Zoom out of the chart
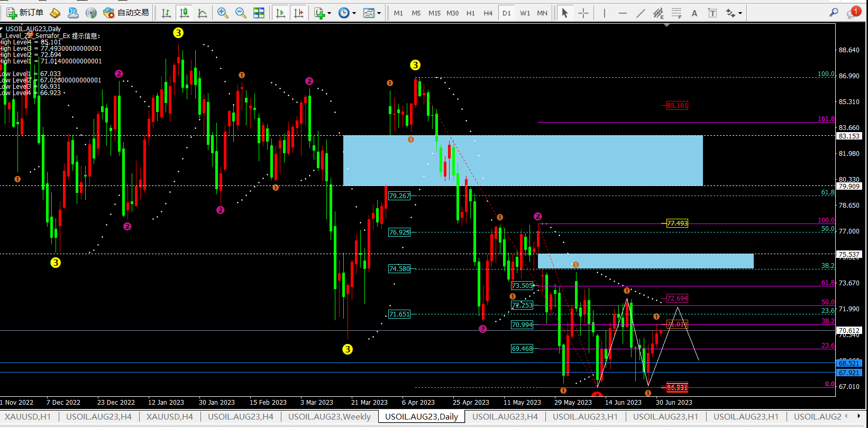The image size is (868, 428). coord(241,13)
